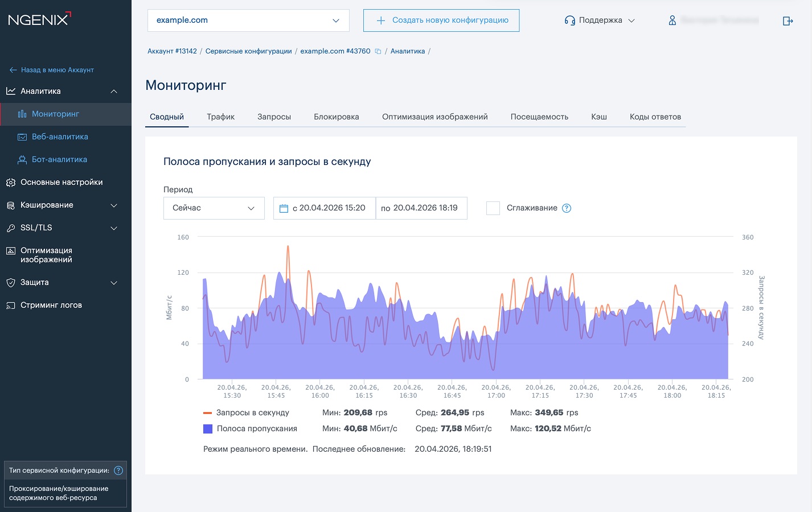Image resolution: width=812 pixels, height=512 pixels.
Task: Click the end date field 20.04.2026 18:19
Action: [421, 208]
